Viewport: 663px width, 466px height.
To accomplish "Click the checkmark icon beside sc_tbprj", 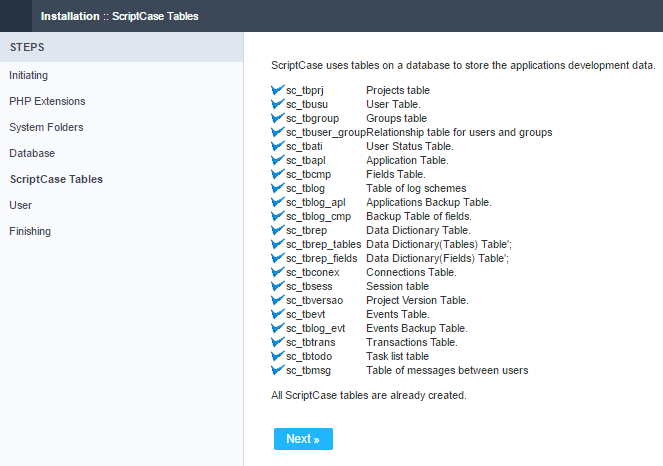I will pos(278,90).
